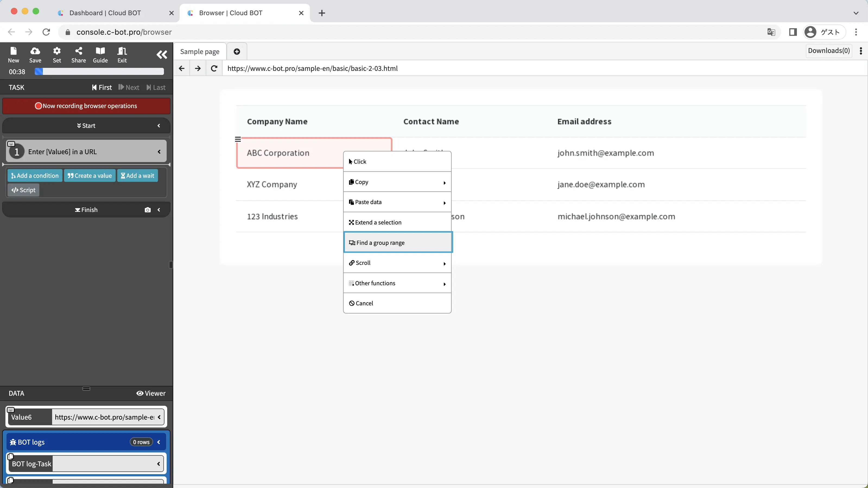Click the Create a value button
Screen dimensions: 868x488
[x=89, y=175]
